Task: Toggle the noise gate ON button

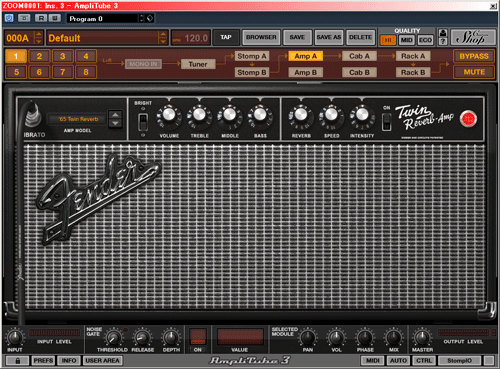Action: (x=198, y=337)
